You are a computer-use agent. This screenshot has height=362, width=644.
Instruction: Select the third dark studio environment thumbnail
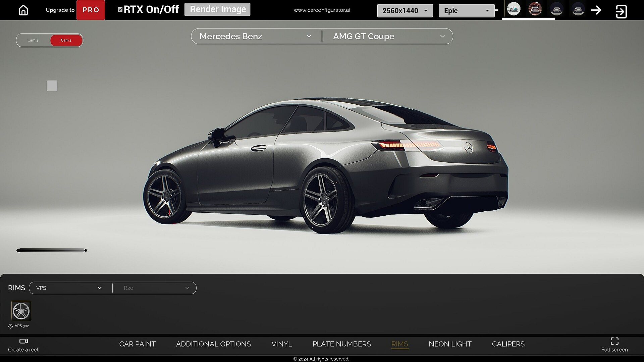tap(556, 9)
